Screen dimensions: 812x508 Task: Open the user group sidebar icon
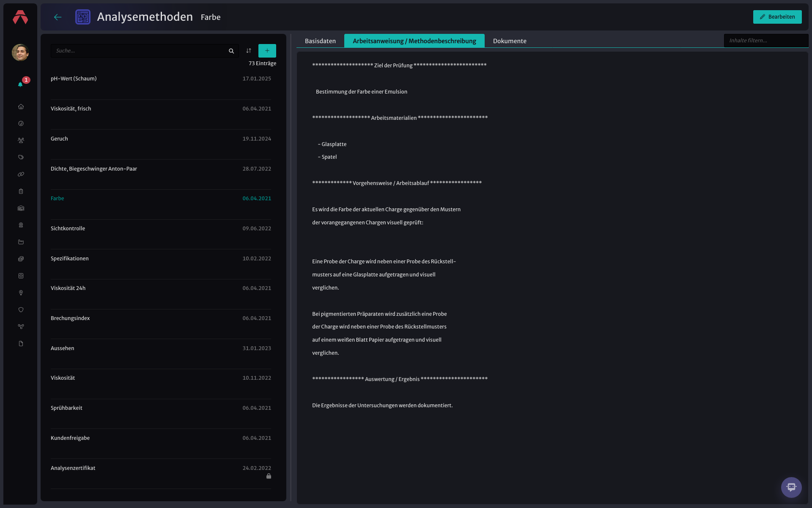click(x=21, y=141)
